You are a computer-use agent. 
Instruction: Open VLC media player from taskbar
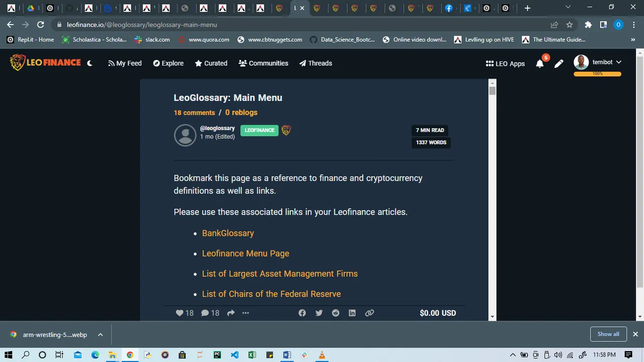(322, 355)
